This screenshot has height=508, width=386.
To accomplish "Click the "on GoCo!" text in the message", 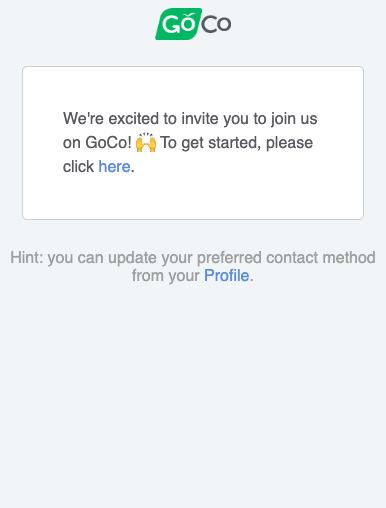I will pyautogui.click(x=97, y=143).
